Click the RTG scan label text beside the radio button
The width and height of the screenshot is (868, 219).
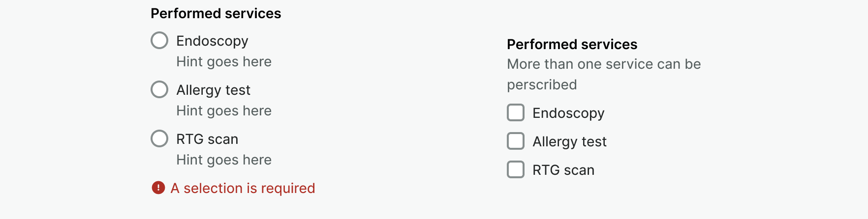point(207,139)
